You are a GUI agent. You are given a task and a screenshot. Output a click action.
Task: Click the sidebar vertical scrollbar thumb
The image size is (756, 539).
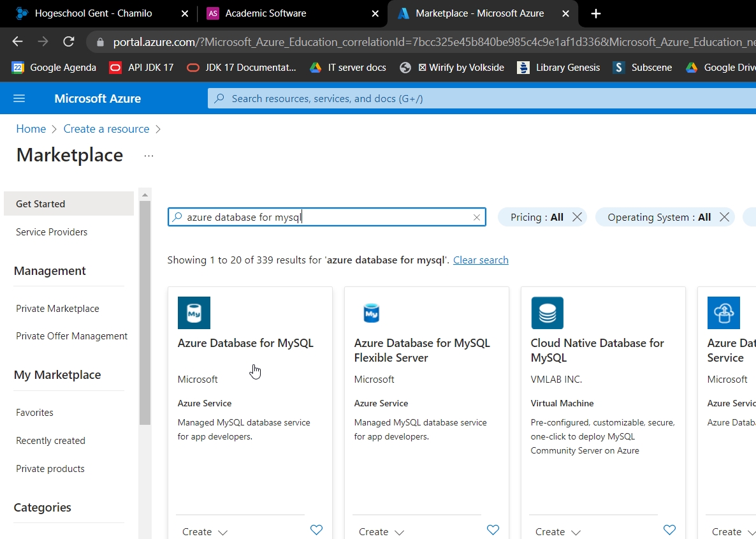tap(145, 313)
